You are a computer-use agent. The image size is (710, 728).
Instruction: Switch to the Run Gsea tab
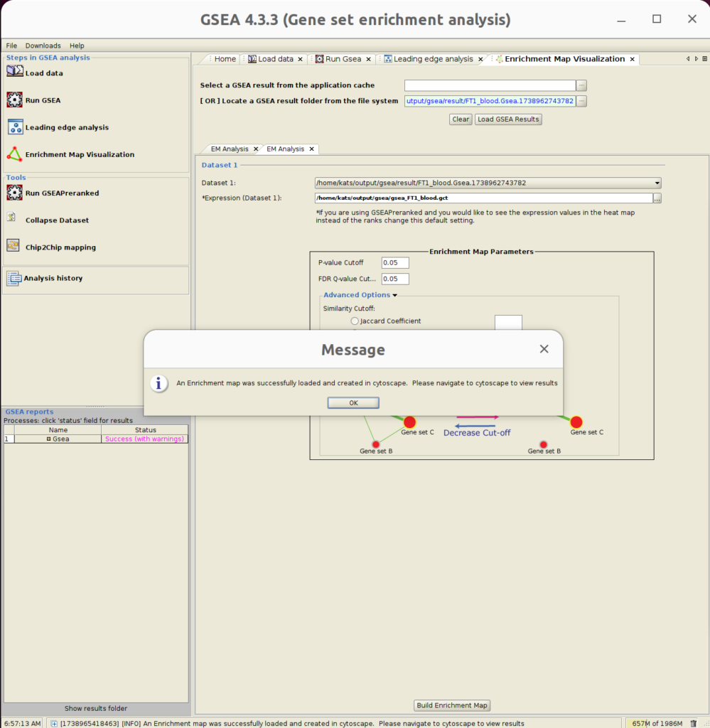click(343, 59)
